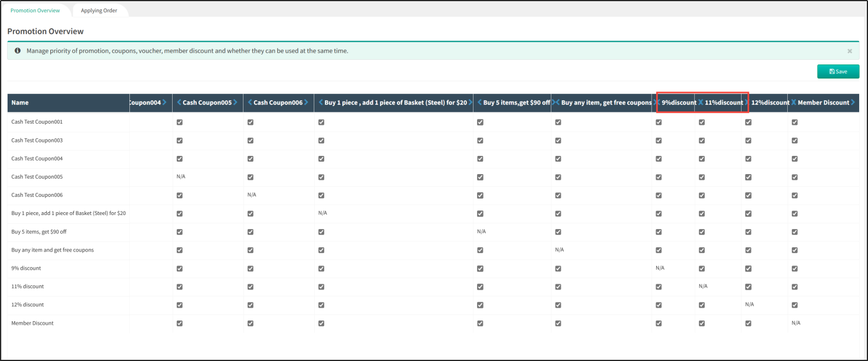The width and height of the screenshot is (868, 361).
Task: Dismiss the green information banner
Action: (x=849, y=52)
